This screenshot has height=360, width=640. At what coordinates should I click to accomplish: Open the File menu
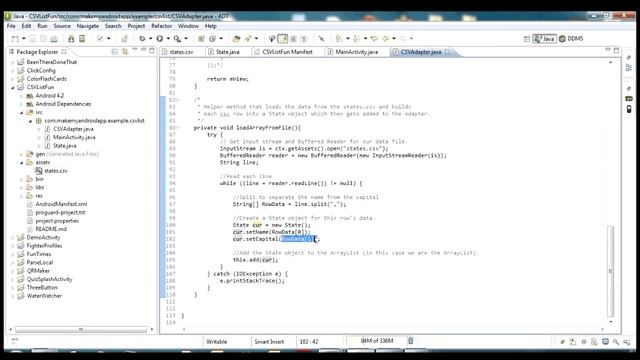click(x=11, y=26)
